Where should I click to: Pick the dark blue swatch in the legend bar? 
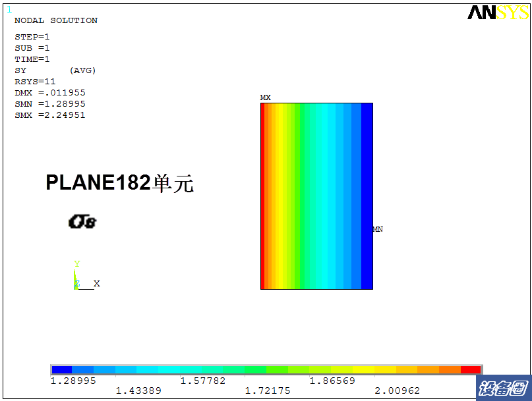click(x=62, y=370)
